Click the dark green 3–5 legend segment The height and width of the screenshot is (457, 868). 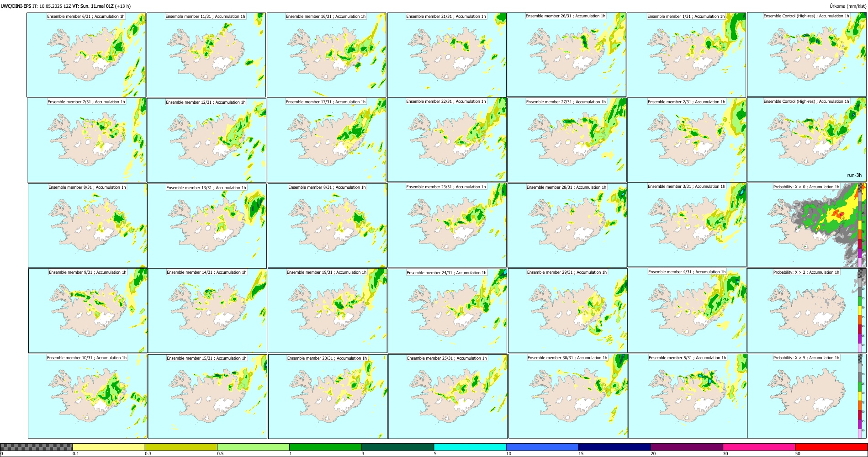coord(397,447)
